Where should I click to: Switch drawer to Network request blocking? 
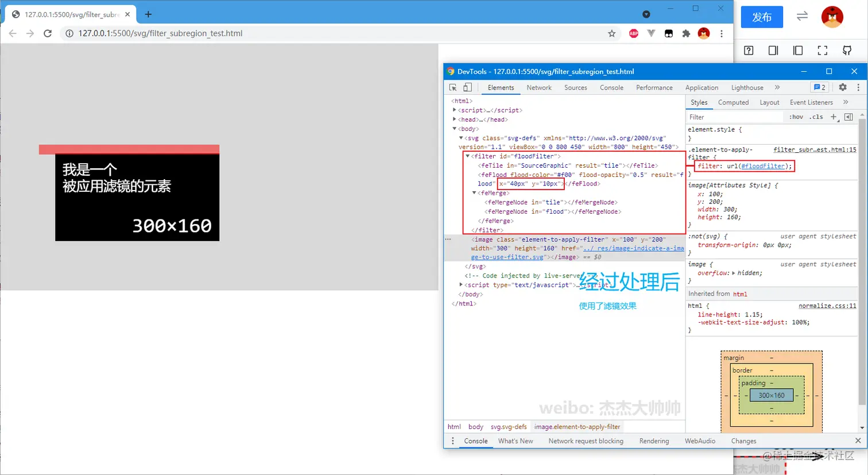click(586, 441)
